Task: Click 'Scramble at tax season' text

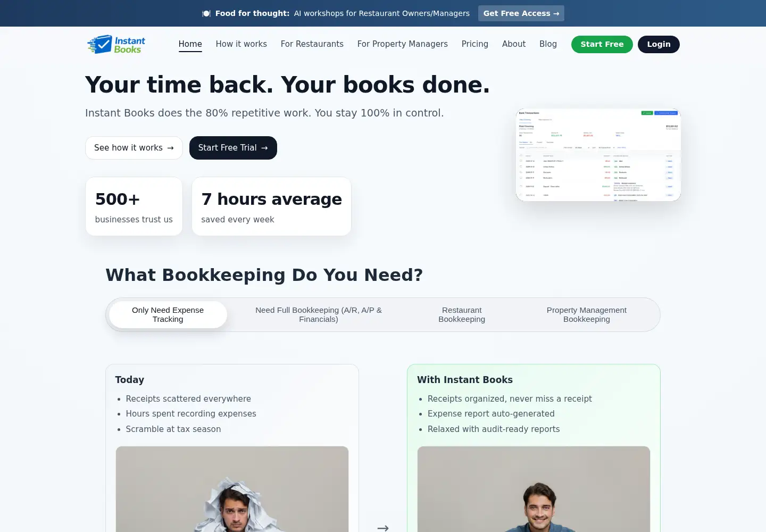Action: (x=173, y=429)
